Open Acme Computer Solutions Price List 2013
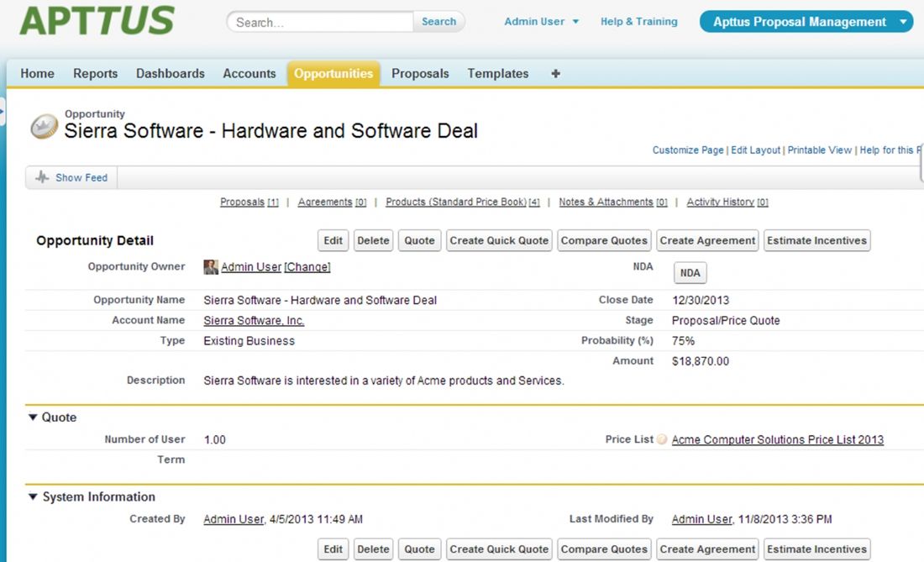Viewport: 924px width, 562px height. pyautogui.click(x=778, y=439)
